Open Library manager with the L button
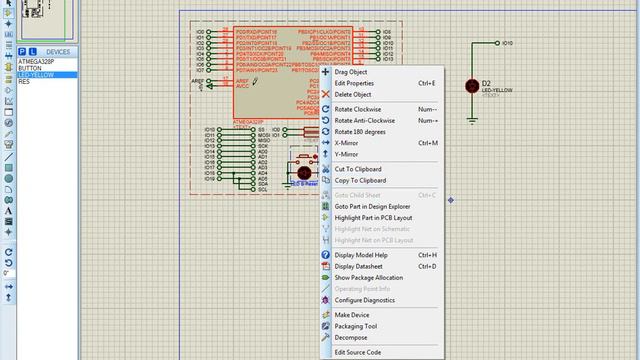The height and width of the screenshot is (360, 640). 33,52
